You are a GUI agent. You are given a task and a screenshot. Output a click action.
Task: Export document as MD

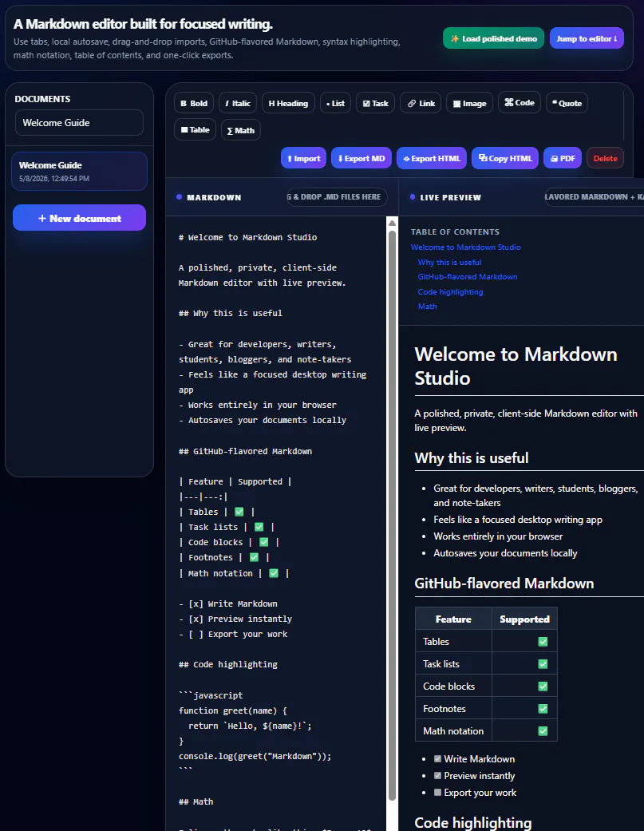pos(362,158)
